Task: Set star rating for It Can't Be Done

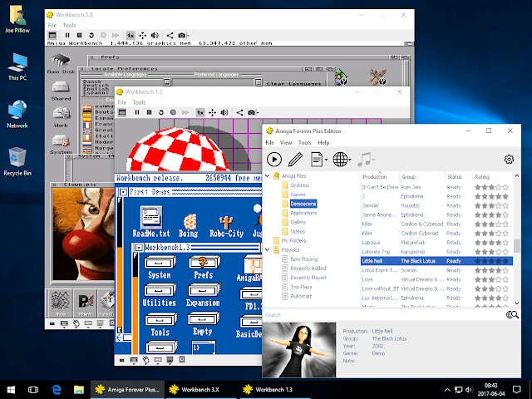Action: [491, 187]
